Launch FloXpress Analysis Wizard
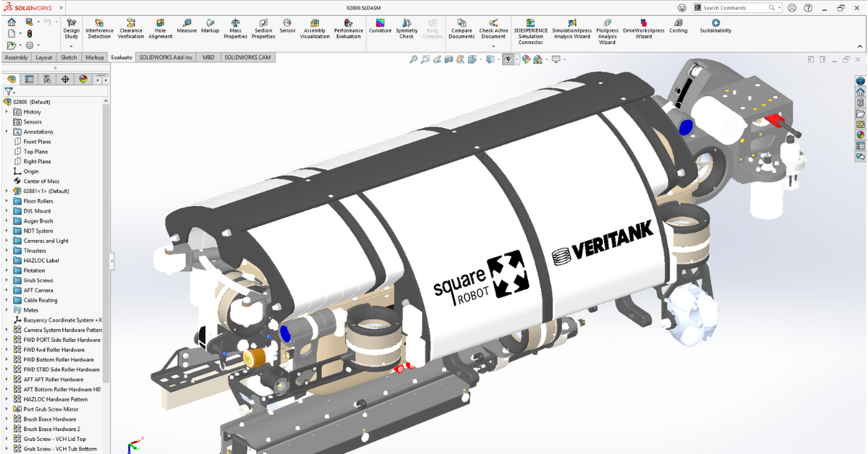868x454 pixels. pyautogui.click(x=607, y=31)
